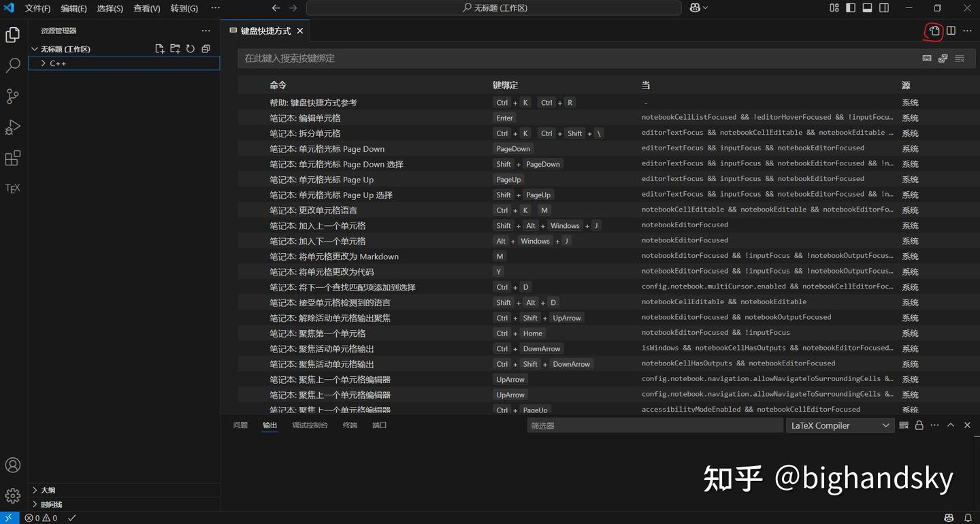Open the Run and Debug view
This screenshot has width=980, height=524.
coord(12,127)
